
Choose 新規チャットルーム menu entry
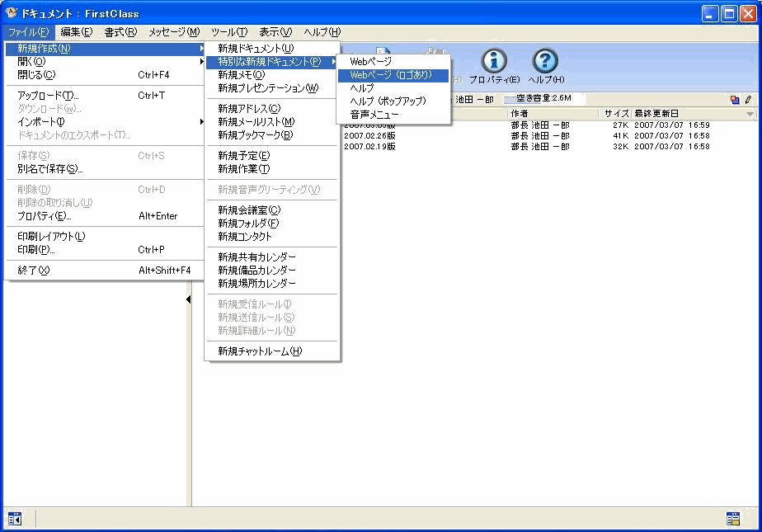coord(259,351)
